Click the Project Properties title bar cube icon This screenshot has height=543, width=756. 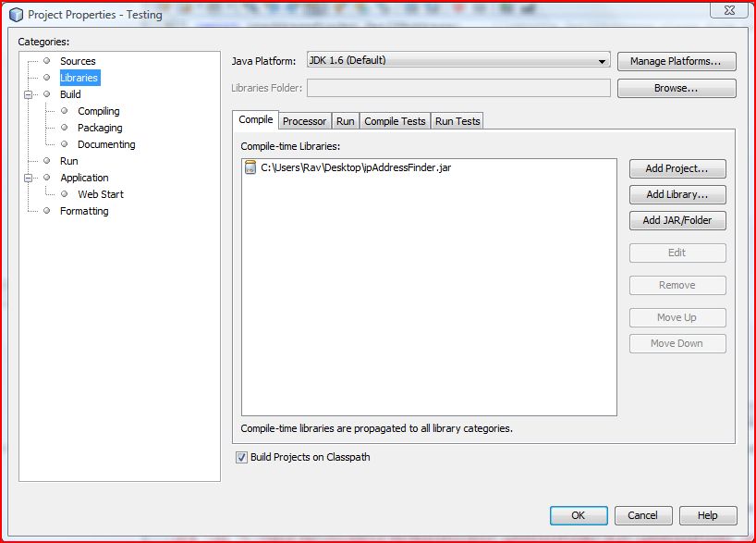coord(16,15)
